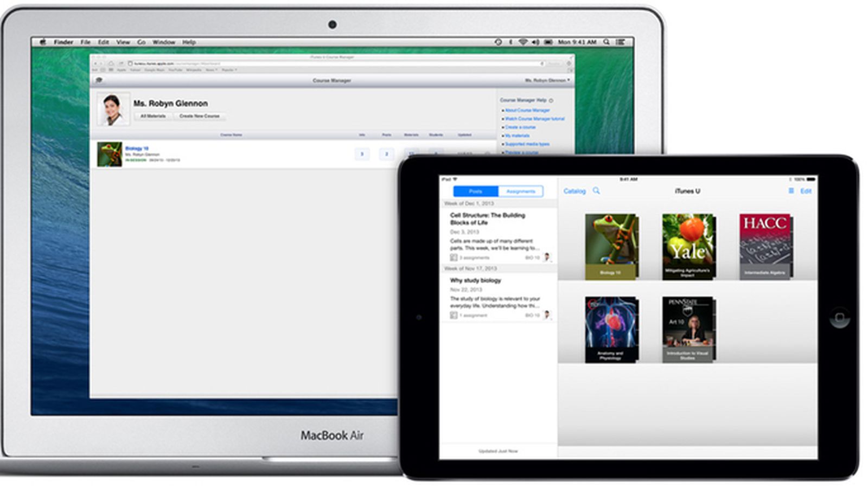Click the Time Machine menu bar icon
868x488 pixels.
[498, 42]
